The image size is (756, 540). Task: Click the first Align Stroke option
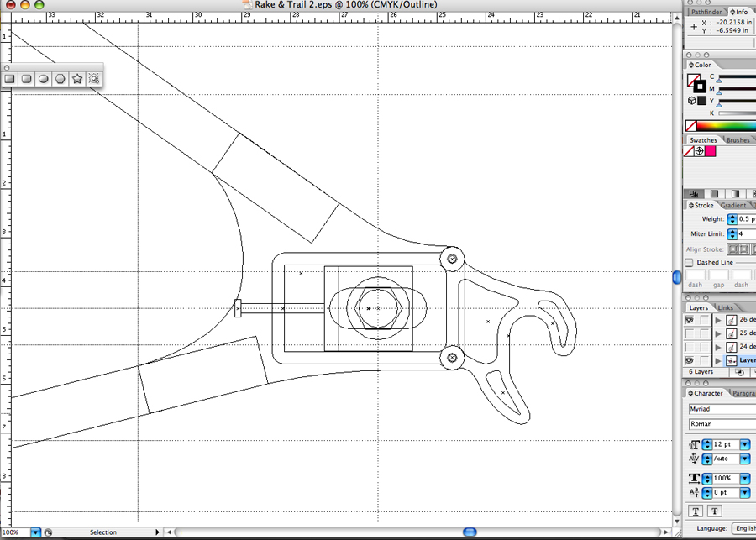pos(732,249)
